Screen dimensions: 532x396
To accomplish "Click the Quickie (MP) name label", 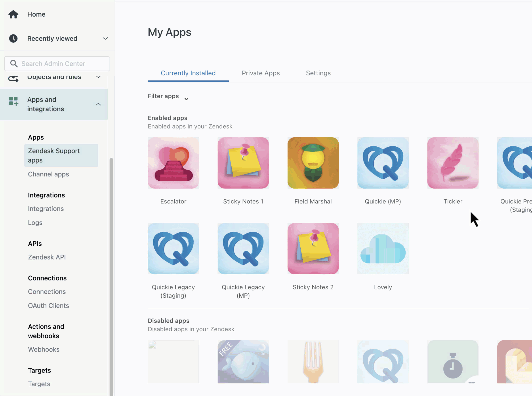I will coord(383,201).
